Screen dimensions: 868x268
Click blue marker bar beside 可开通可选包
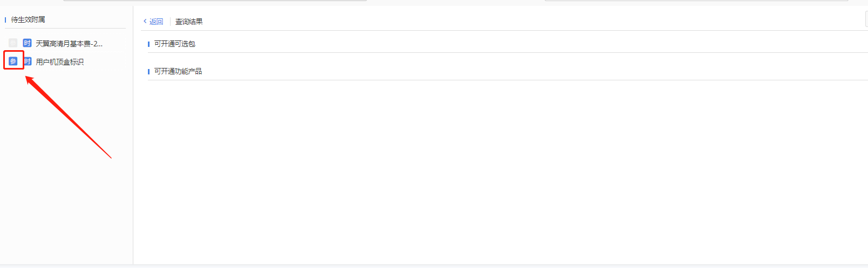point(148,44)
